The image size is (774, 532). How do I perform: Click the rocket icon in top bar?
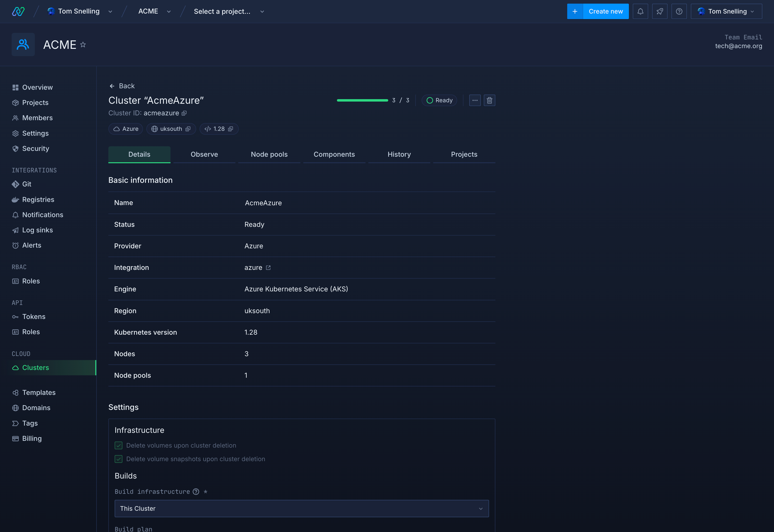point(659,11)
